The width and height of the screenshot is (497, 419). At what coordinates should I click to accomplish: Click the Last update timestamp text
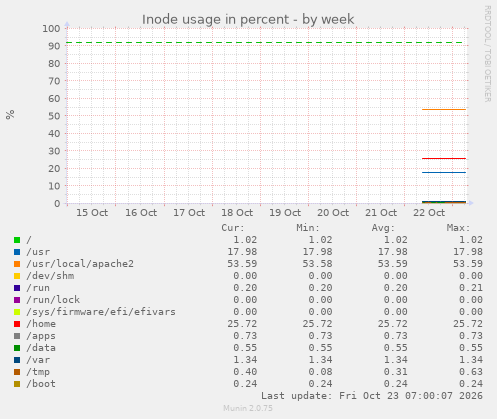(x=372, y=396)
